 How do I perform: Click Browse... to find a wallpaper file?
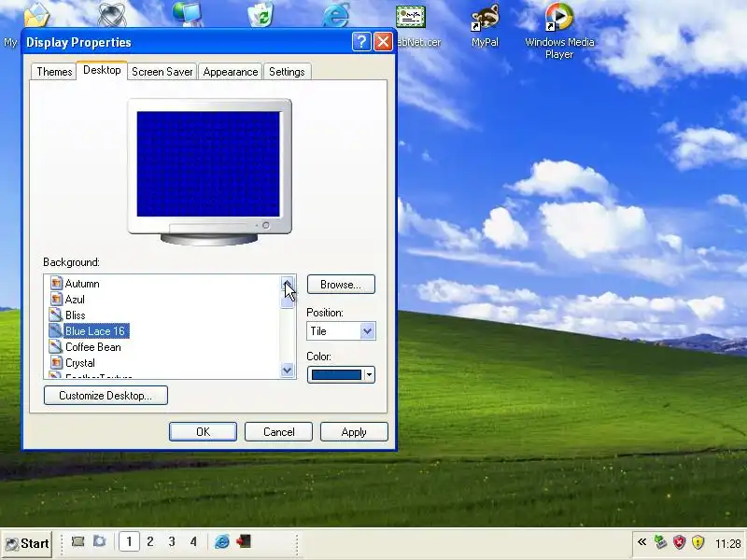(341, 285)
